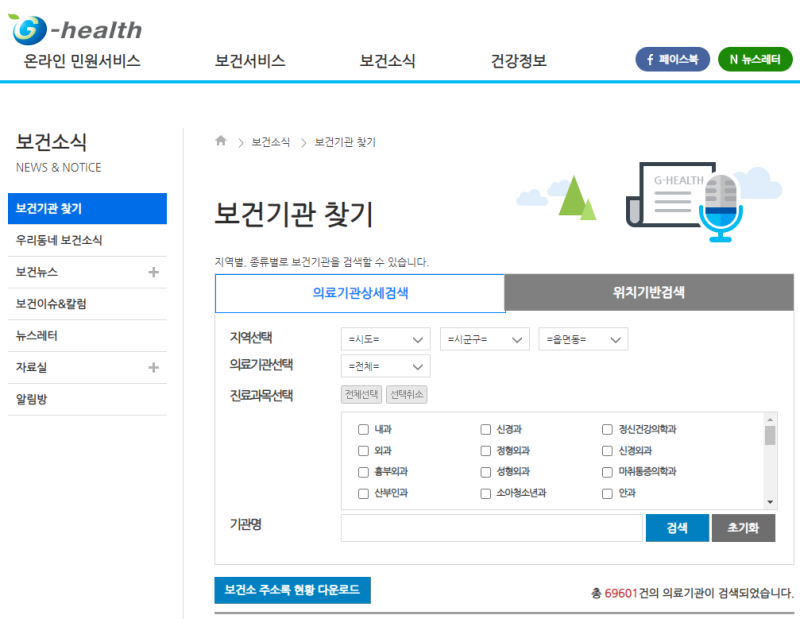Screen dimensions: 800x619
Task: Click the N 뉴스레터 icon in the header
Action: pos(755,59)
